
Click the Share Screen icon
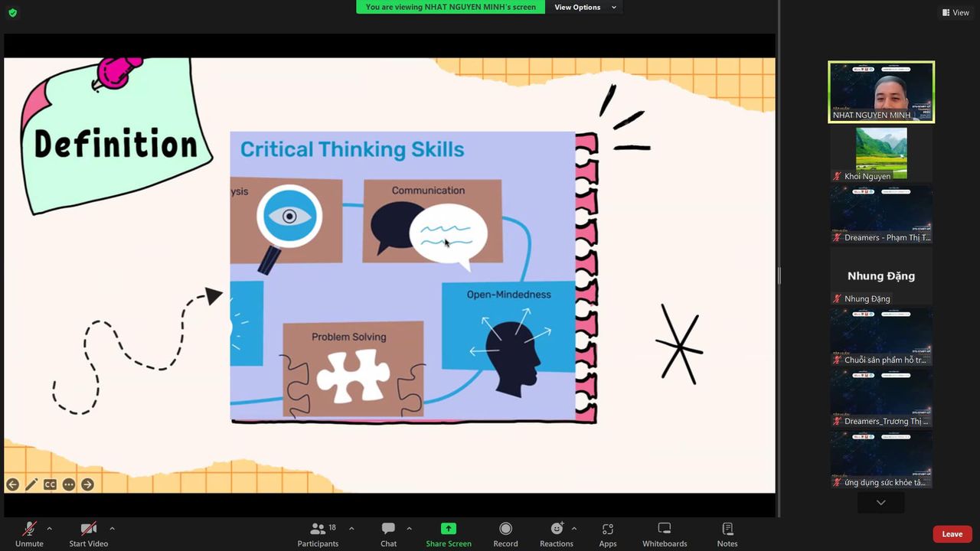[449, 529]
